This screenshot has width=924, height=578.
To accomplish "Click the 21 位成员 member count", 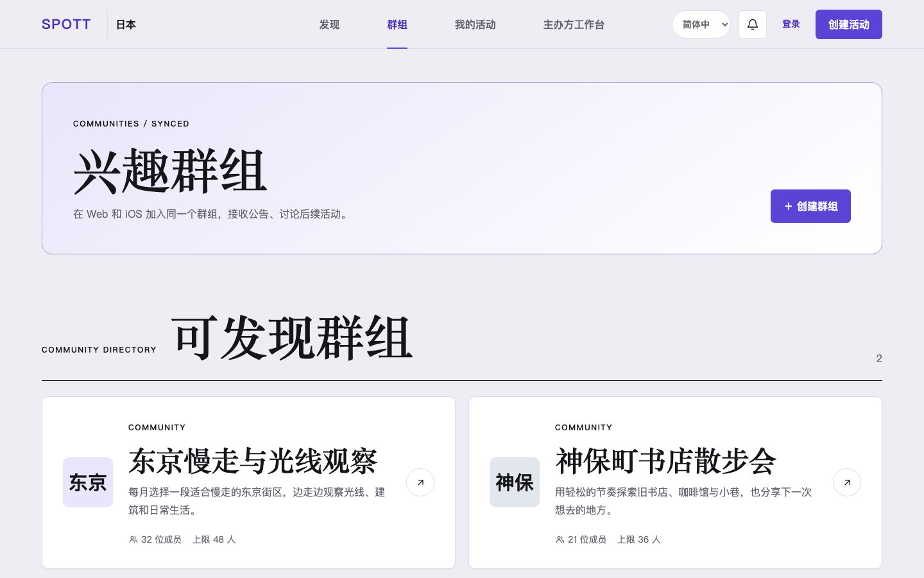I will tap(581, 539).
